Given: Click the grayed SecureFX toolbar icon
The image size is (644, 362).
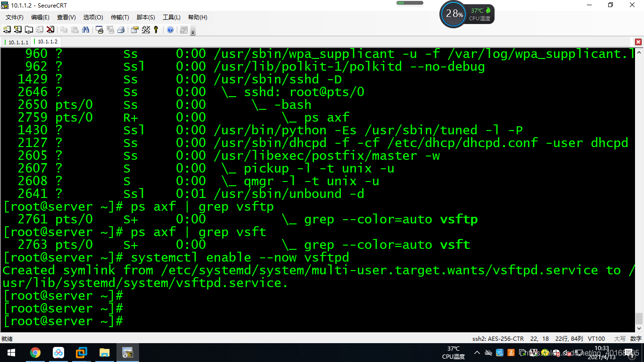Looking at the screenshot, I should pyautogui.click(x=184, y=30).
